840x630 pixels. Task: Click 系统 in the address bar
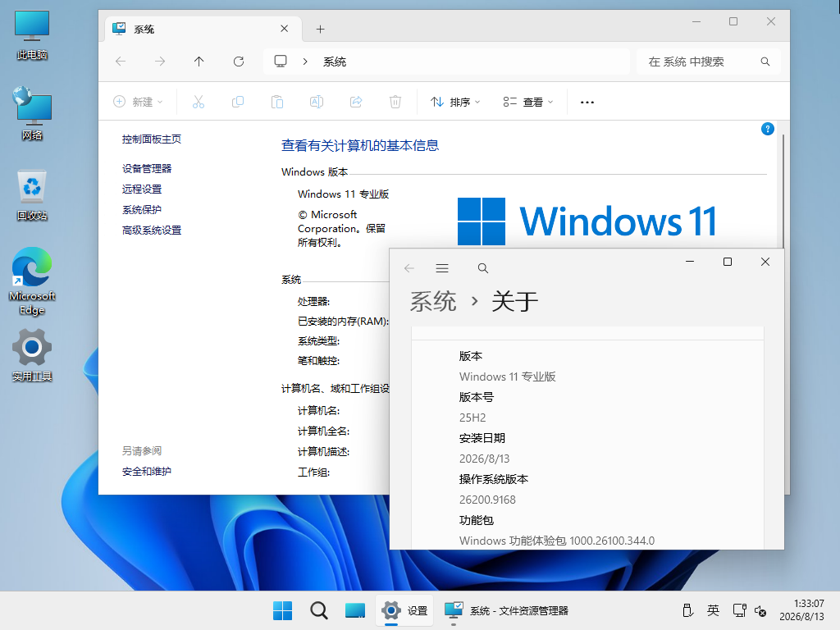(x=335, y=62)
